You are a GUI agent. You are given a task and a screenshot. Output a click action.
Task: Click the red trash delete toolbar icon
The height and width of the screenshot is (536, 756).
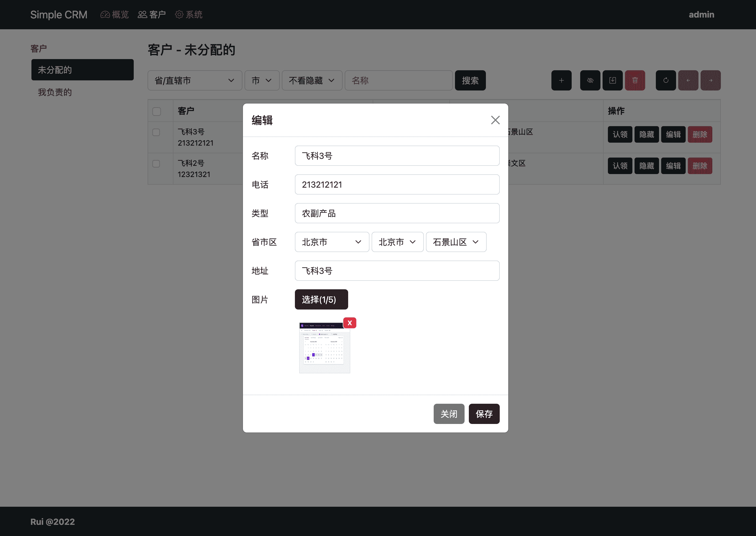(x=635, y=80)
